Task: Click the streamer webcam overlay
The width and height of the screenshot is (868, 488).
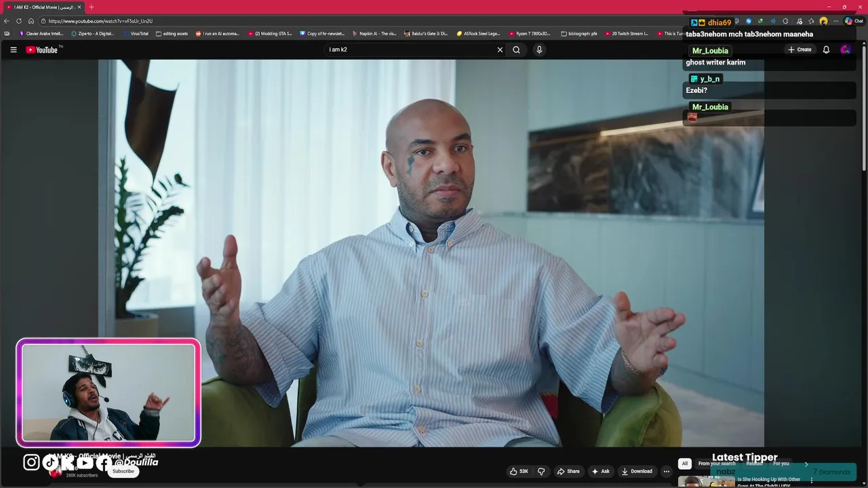Action: click(108, 393)
